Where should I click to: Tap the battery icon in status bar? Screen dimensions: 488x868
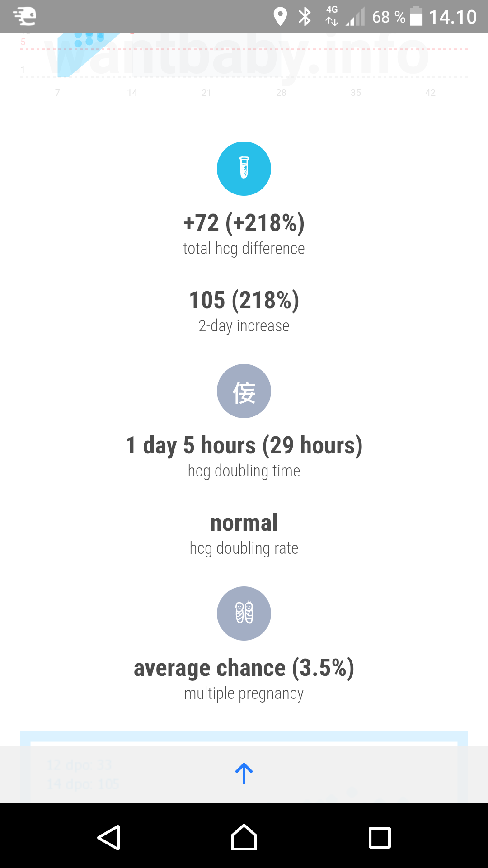tap(416, 17)
